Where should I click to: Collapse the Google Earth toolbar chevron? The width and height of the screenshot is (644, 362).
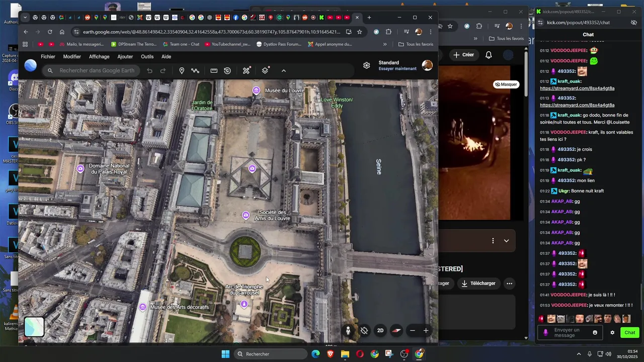(284, 71)
